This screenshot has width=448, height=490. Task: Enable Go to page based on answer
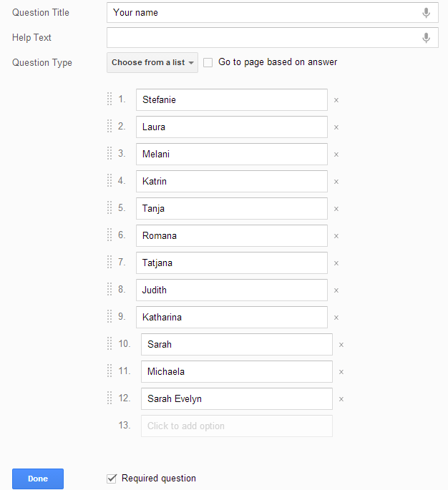click(208, 63)
